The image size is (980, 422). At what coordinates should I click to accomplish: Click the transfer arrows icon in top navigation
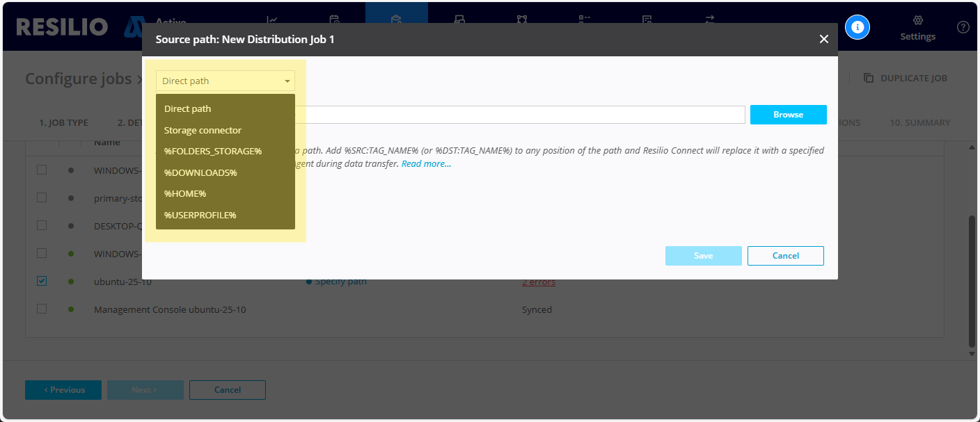[x=709, y=20]
